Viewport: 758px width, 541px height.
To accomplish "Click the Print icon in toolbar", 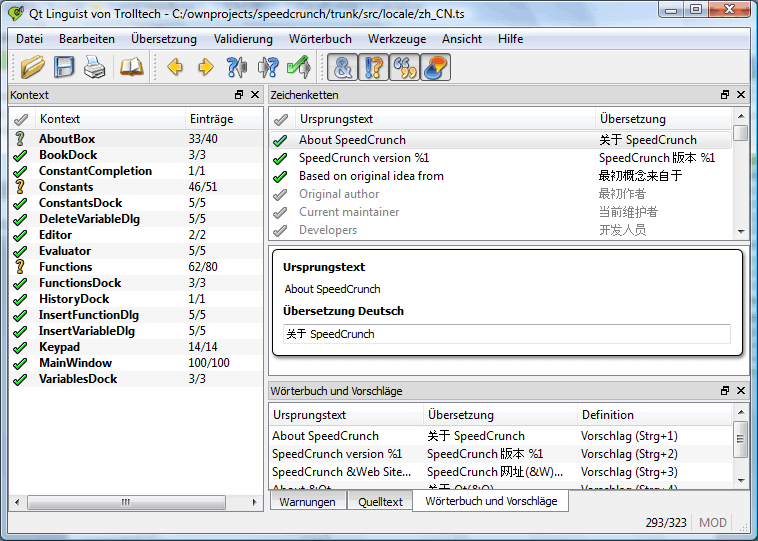I will tap(94, 67).
